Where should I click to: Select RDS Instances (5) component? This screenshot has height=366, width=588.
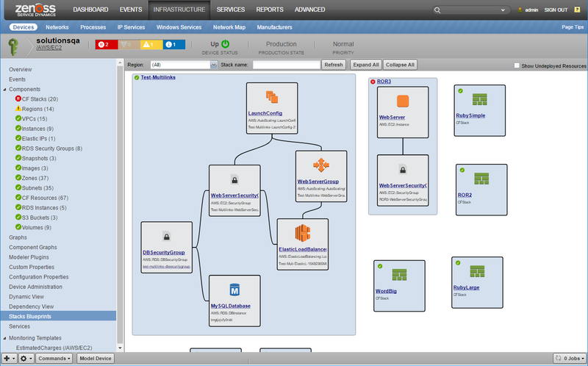pyautogui.click(x=44, y=208)
